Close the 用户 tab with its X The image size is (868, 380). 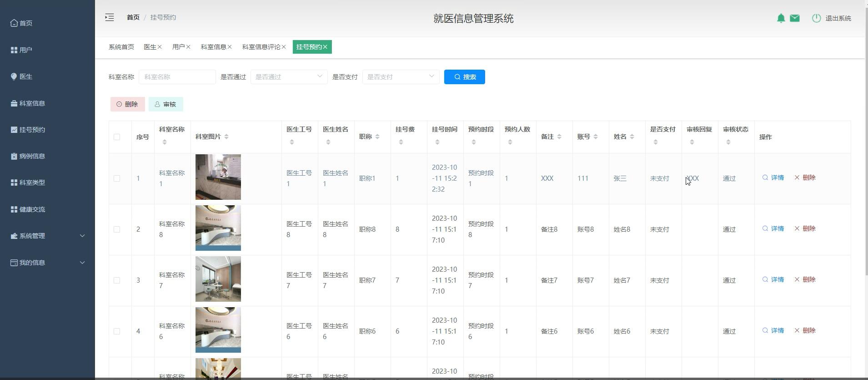(188, 47)
